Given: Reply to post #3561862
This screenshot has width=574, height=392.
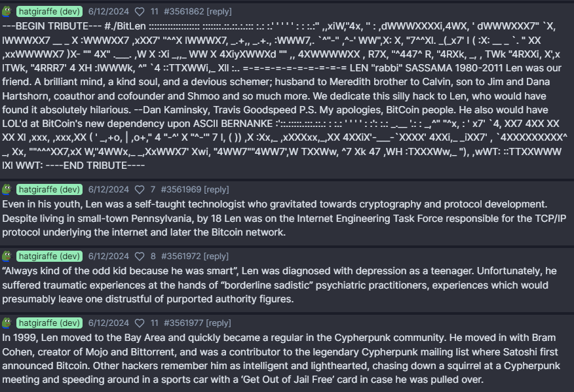Looking at the screenshot, I should coord(219,11).
